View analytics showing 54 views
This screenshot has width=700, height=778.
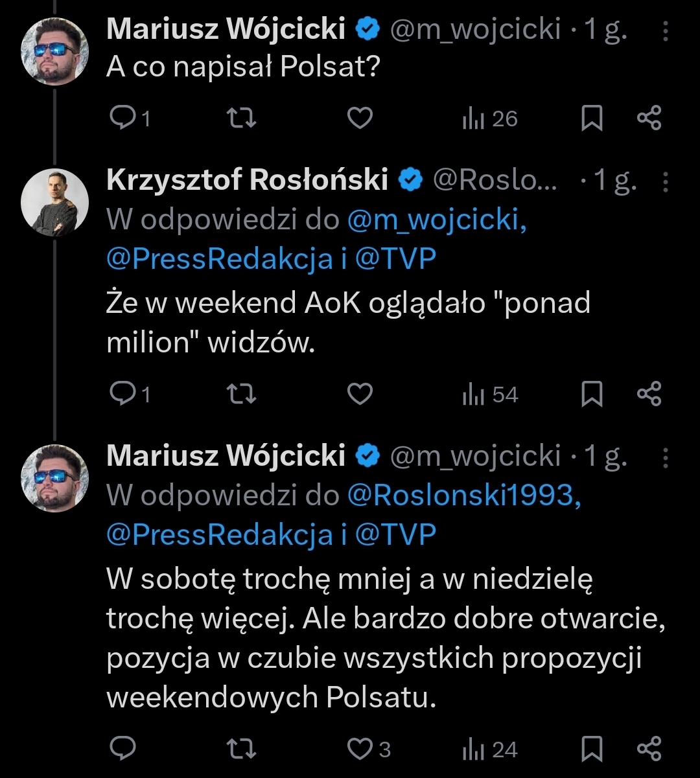coord(491,395)
